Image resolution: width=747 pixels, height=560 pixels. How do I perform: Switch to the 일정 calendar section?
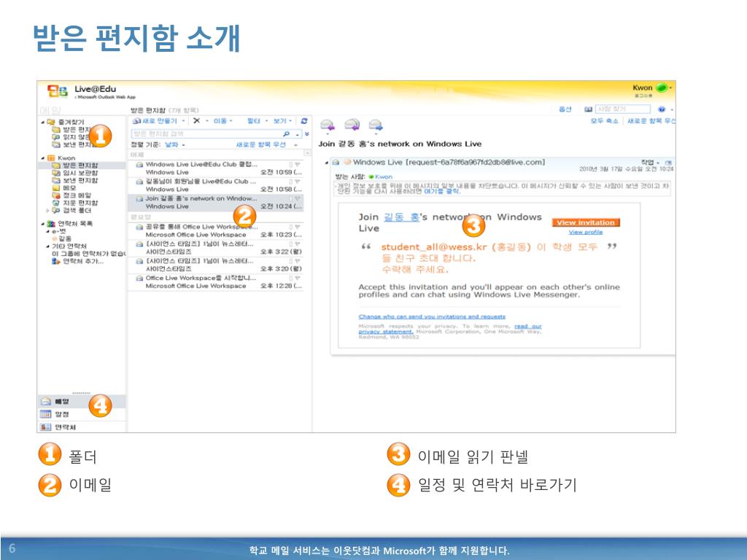point(82,414)
